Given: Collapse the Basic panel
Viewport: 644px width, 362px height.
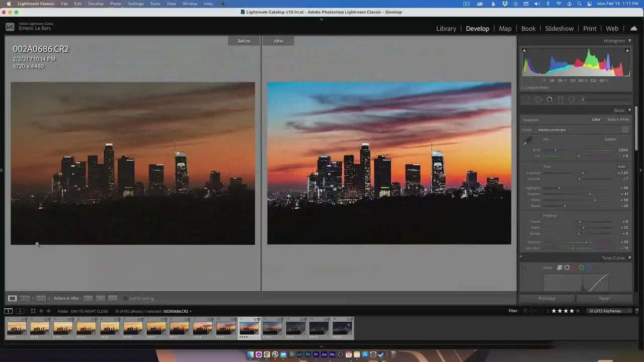Looking at the screenshot, I should pyautogui.click(x=629, y=110).
